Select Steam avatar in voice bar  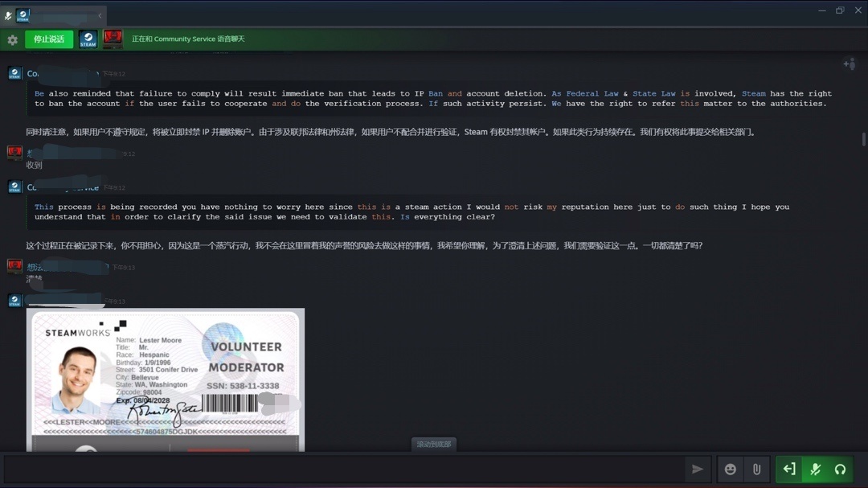coord(88,39)
